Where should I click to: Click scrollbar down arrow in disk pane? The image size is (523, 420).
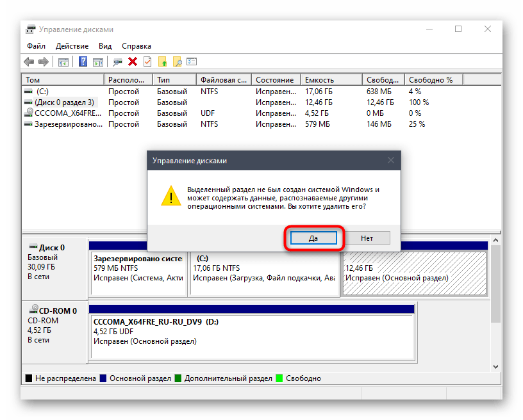tap(495, 366)
